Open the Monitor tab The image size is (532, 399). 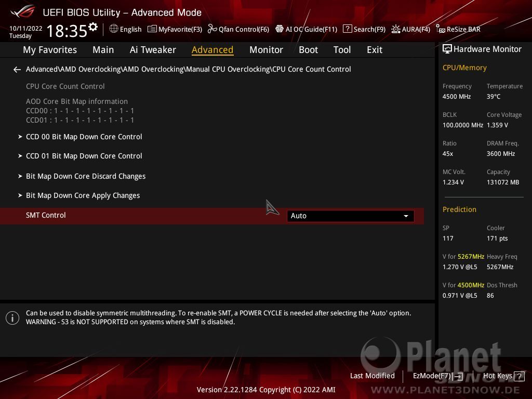click(x=266, y=50)
